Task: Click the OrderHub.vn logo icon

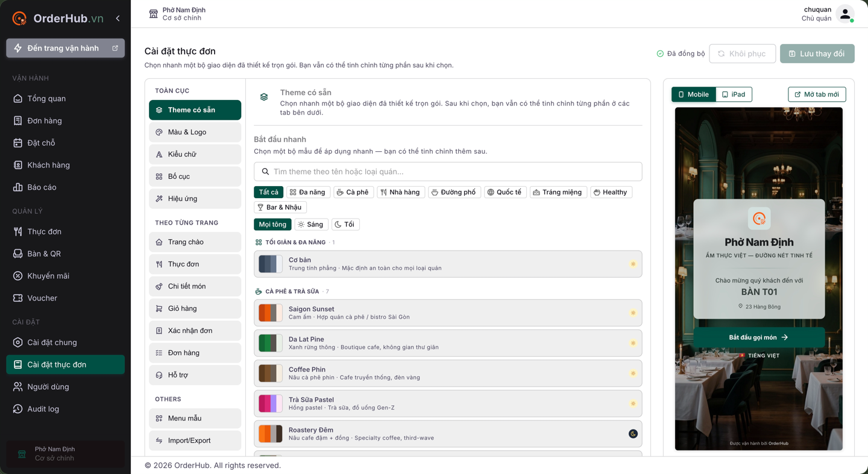Action: [x=19, y=19]
